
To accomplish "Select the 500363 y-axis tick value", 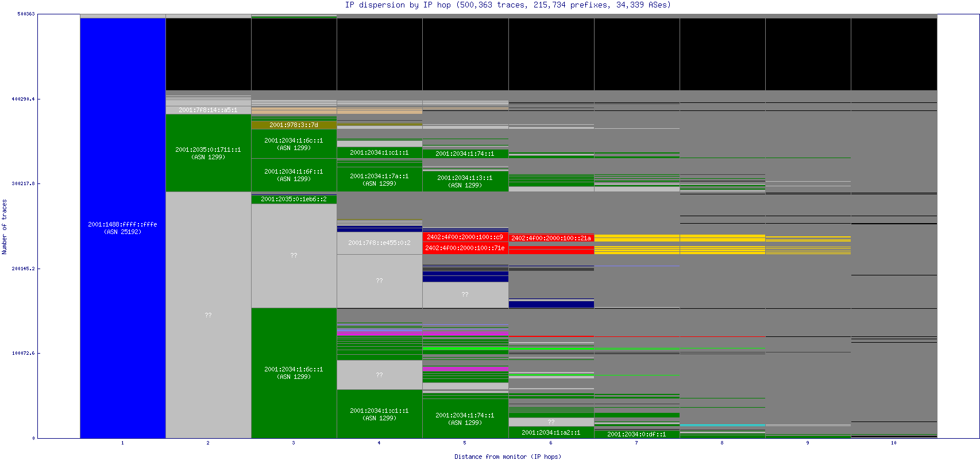I will point(26,14).
